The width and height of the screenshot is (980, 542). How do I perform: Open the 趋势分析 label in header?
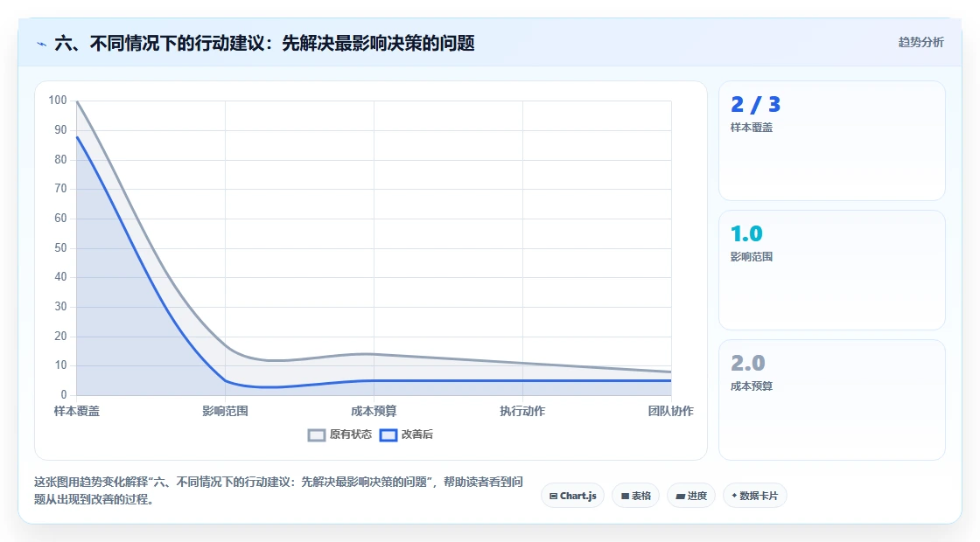(x=920, y=43)
